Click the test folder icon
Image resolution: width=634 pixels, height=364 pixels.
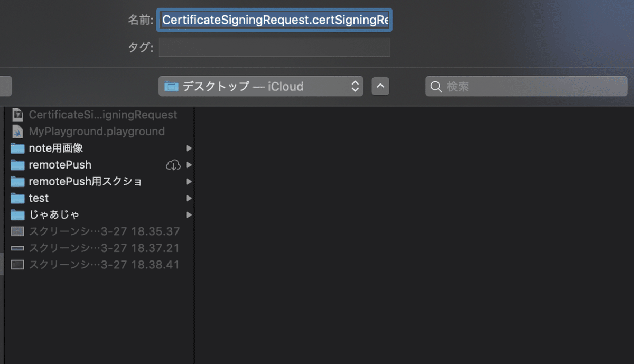point(17,198)
